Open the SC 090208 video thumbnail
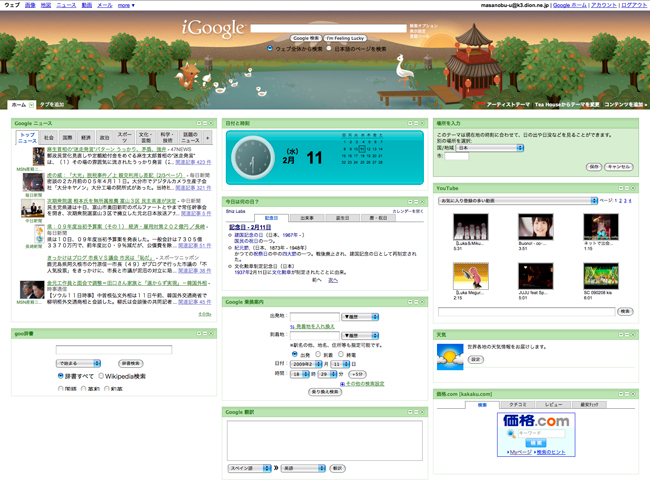The image size is (650, 497). (601, 276)
